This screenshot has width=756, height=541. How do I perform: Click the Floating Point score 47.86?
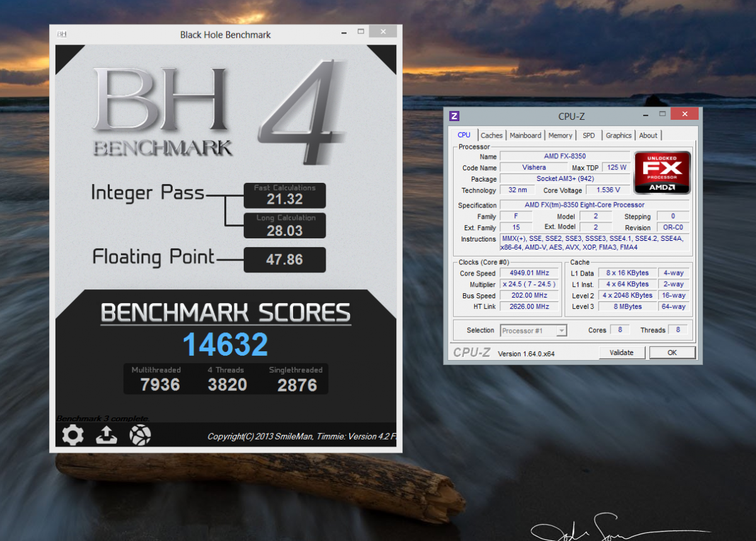coord(285,259)
